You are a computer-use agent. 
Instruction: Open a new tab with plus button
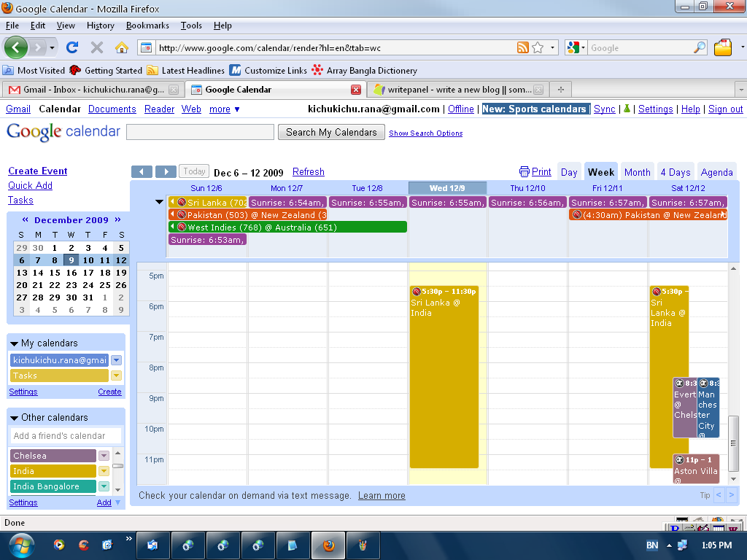tap(561, 90)
